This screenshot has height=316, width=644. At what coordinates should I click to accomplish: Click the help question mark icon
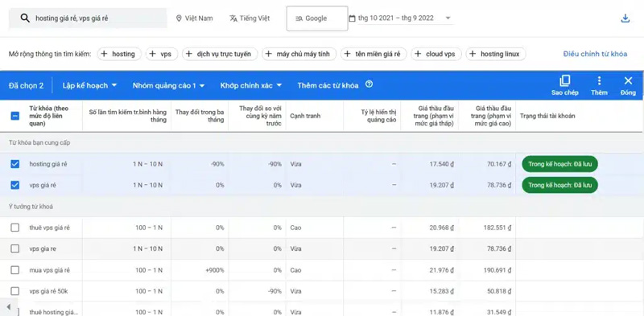[x=369, y=84]
